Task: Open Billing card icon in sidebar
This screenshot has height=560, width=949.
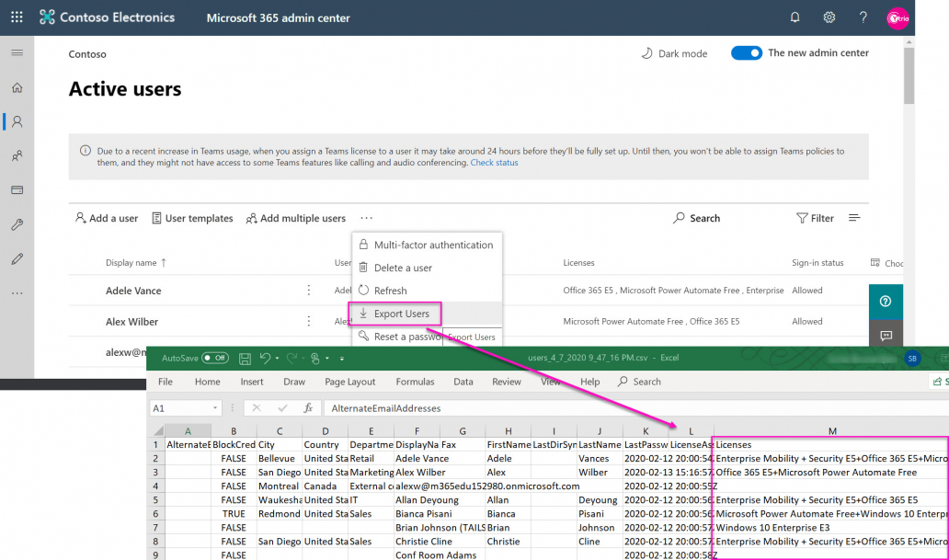Action: (17, 190)
